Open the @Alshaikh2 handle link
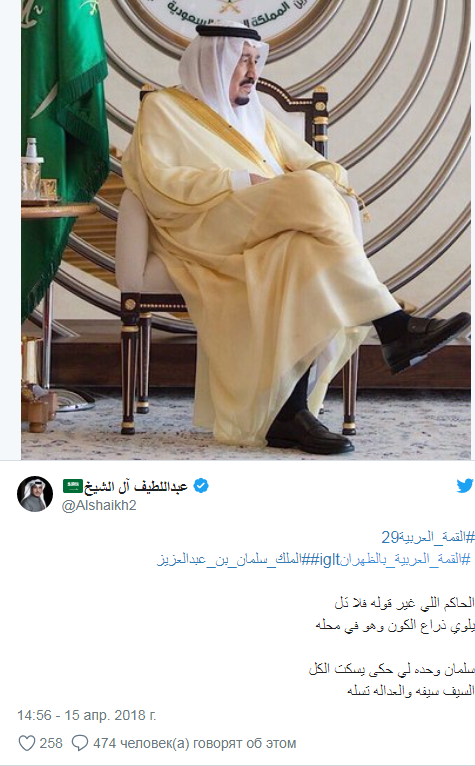The width and height of the screenshot is (475, 766). click(99, 505)
